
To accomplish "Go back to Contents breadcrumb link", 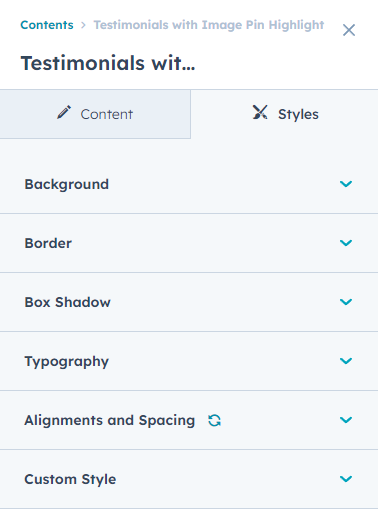I will (x=47, y=25).
